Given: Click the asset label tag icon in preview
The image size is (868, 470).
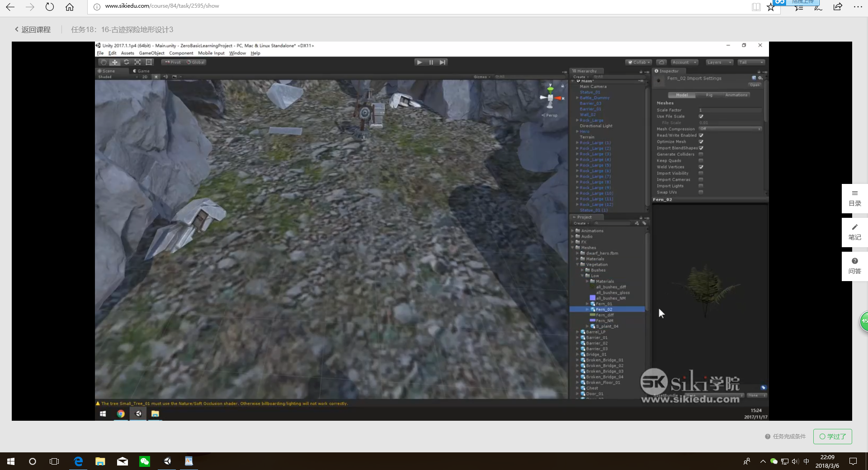Looking at the screenshot, I should click(x=763, y=387).
